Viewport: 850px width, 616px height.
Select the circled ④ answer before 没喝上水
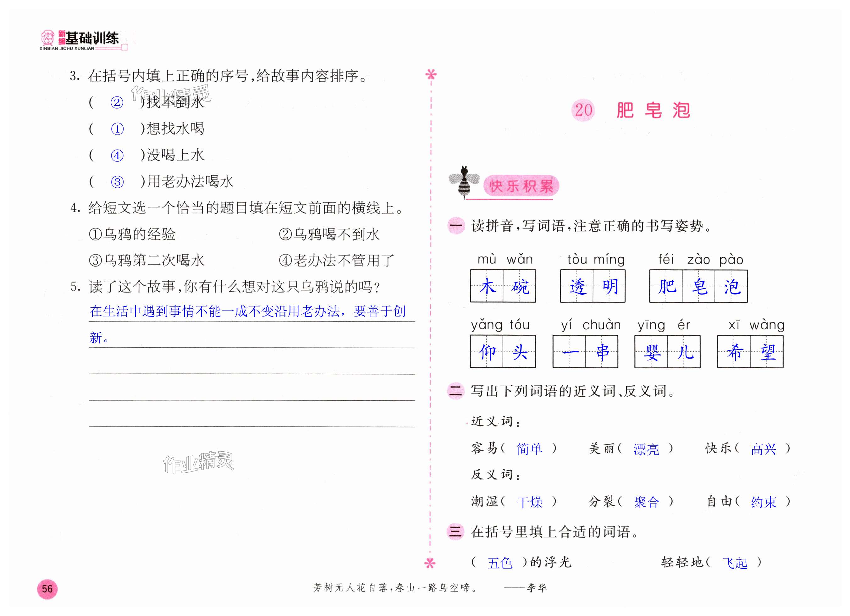pyautogui.click(x=117, y=156)
